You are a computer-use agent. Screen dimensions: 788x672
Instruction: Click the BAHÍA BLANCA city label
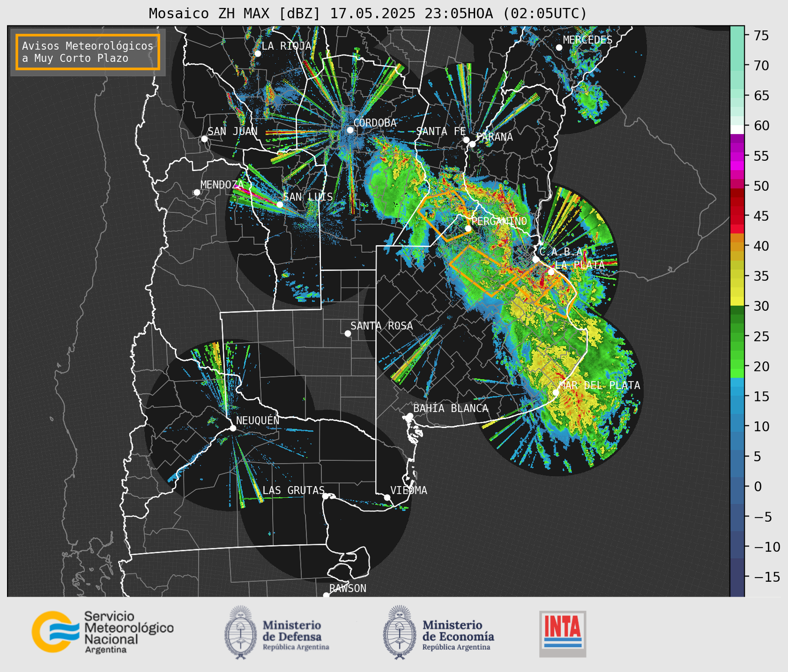(451, 408)
